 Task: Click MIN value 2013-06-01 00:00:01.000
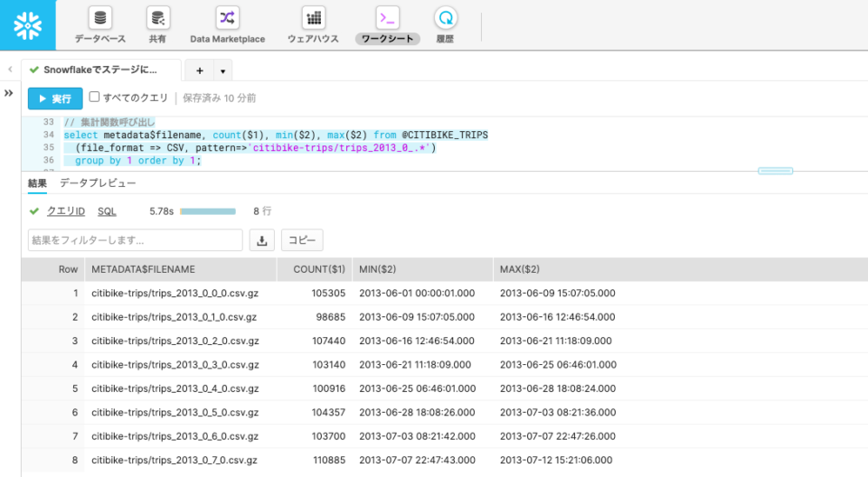click(x=417, y=294)
